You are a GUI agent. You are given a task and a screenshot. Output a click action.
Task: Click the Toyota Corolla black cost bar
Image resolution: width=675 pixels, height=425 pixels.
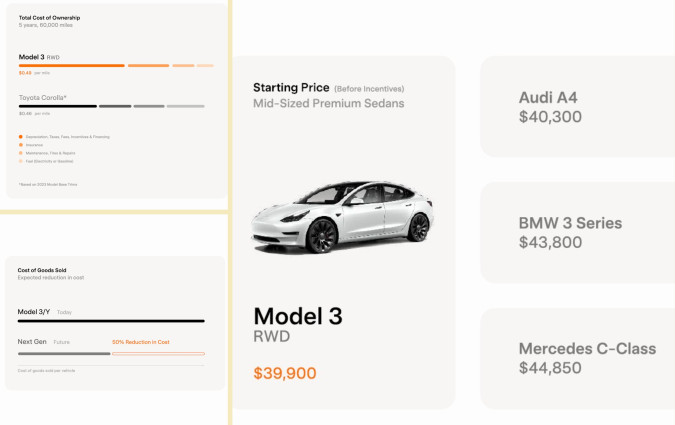58,106
